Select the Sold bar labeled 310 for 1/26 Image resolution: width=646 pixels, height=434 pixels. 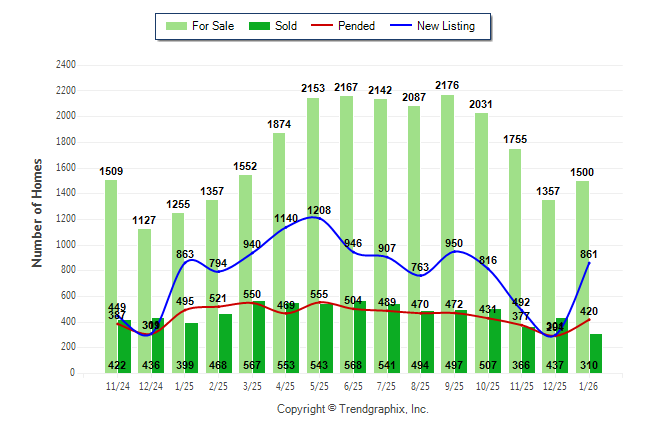[x=596, y=353]
